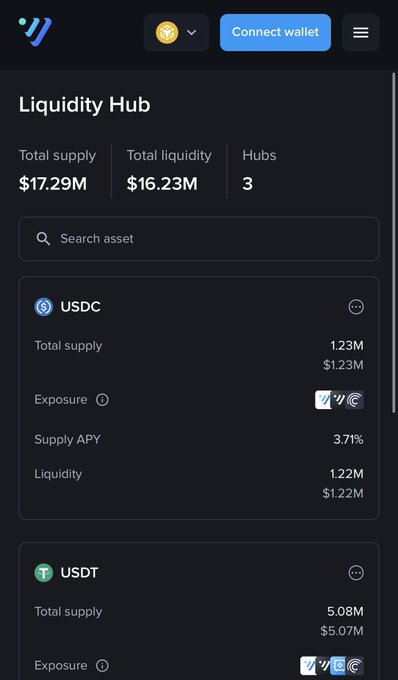Click the USDC liquidity 1.22M value
Image resolution: width=398 pixels, height=680 pixels.
point(346,474)
